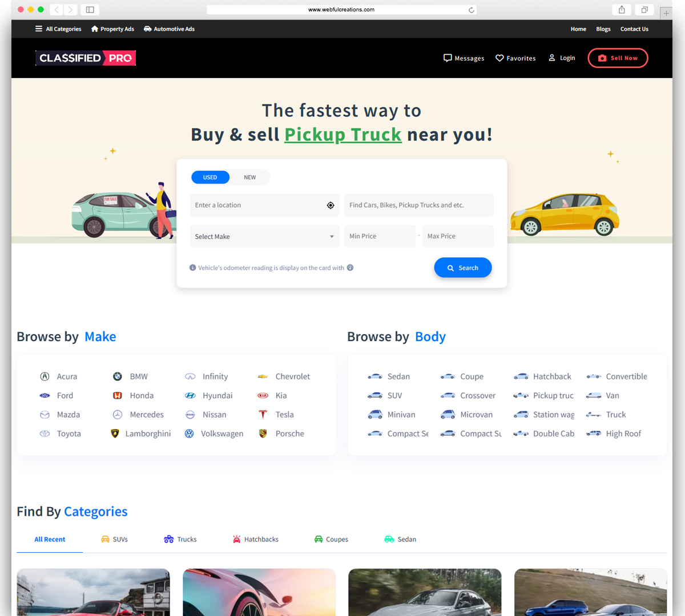Screen dimensions: 685x616
Task: Click the Sell Now button
Action: click(618, 58)
